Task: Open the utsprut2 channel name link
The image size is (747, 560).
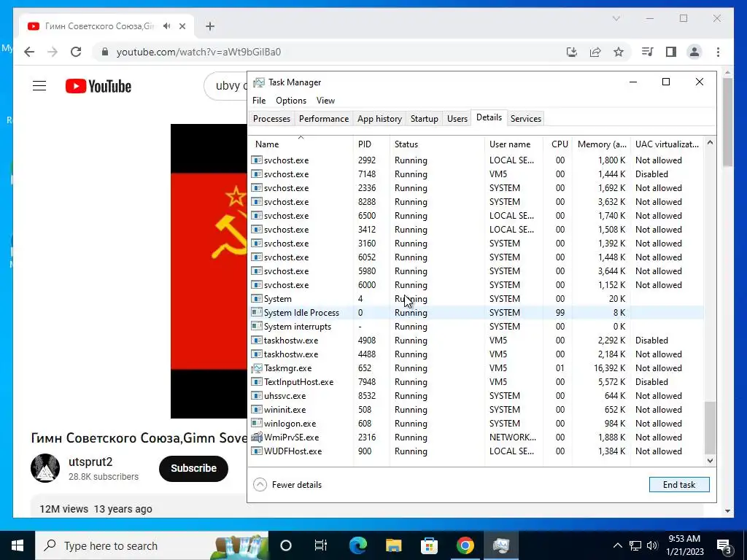Action: [x=90, y=462]
